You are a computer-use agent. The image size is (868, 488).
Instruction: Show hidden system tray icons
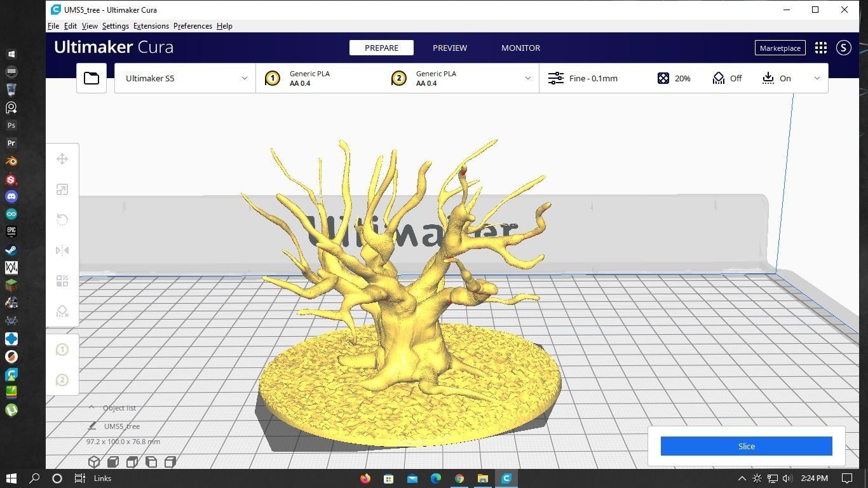tap(742, 478)
